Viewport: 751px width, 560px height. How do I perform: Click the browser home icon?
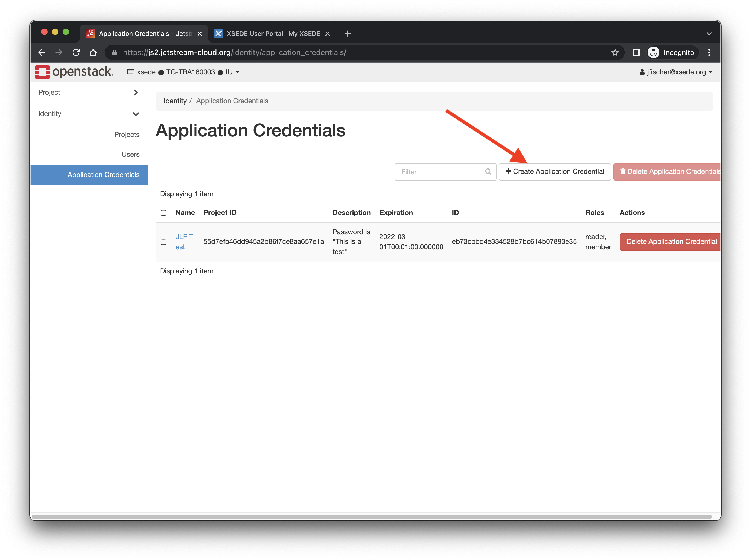[93, 52]
